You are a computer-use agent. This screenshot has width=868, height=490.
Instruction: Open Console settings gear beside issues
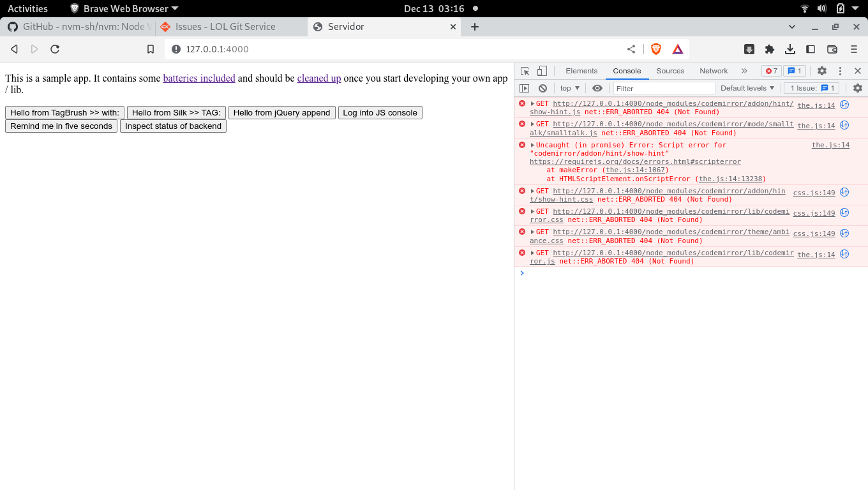858,88
